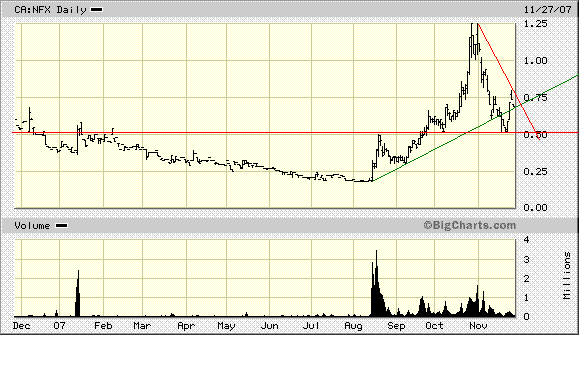The width and height of the screenshot is (579, 384).
Task: Click the tallest August volume spike
Action: 376,283
